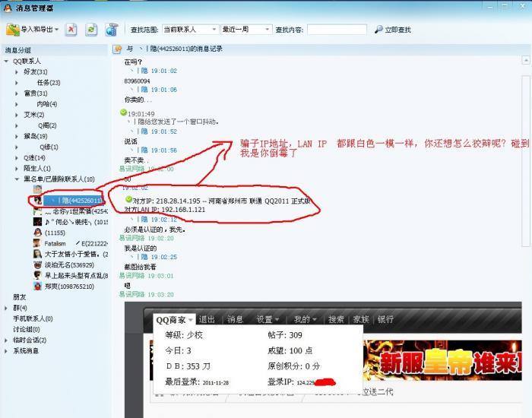Image resolution: width=532 pixels, height=418 pixels.
Task: Click avatar of contact 郑爽
Action: coord(37,286)
